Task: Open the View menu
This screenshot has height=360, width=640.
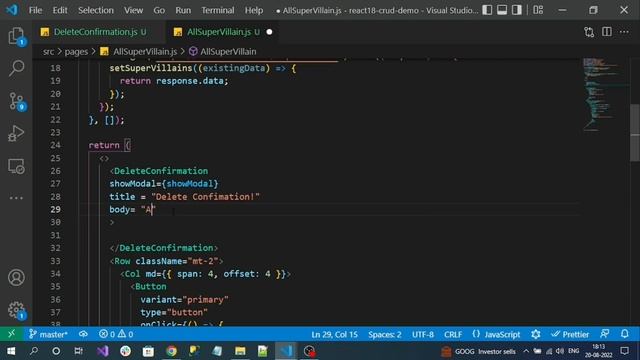Action: (133, 10)
